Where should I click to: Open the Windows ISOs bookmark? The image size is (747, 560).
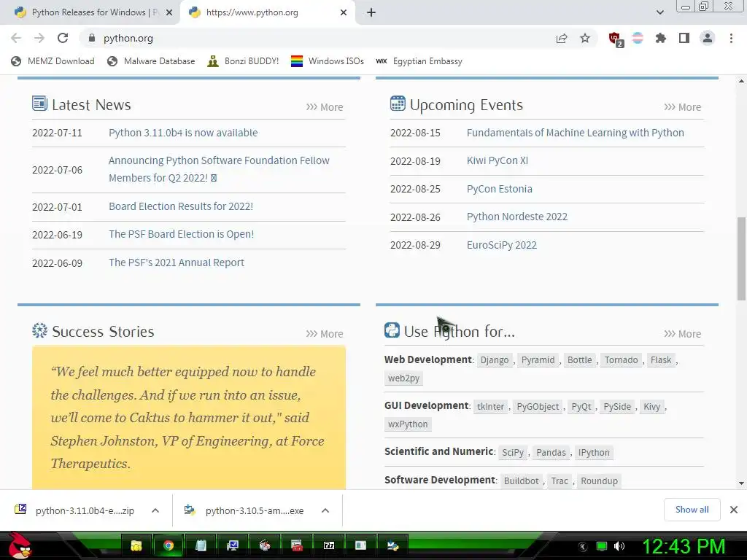[328, 61]
